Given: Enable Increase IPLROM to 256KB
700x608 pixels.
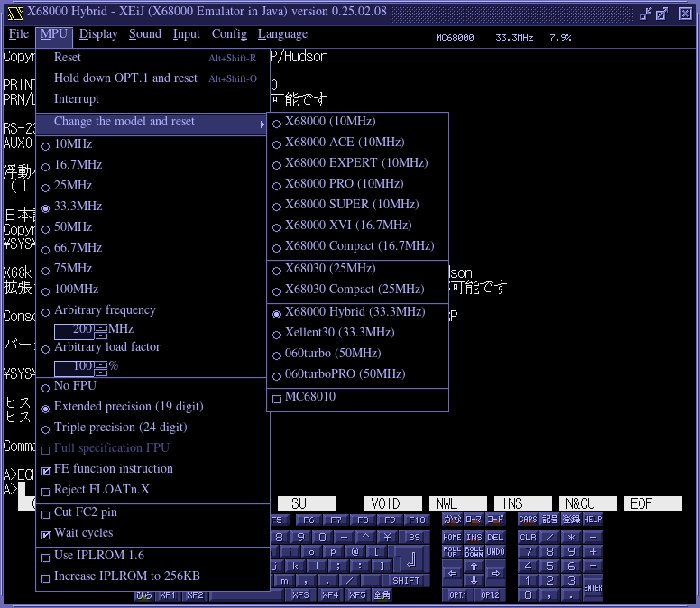Looking at the screenshot, I should (152, 576).
